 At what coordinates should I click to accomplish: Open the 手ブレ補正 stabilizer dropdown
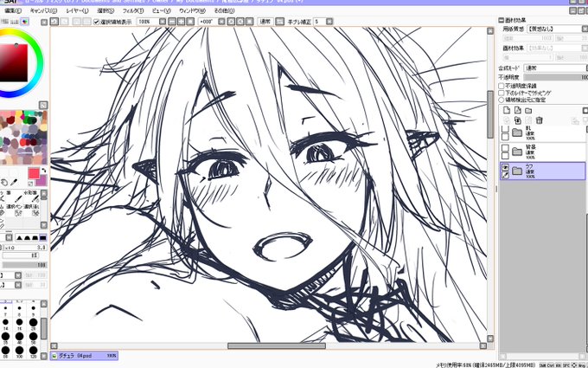329,22
